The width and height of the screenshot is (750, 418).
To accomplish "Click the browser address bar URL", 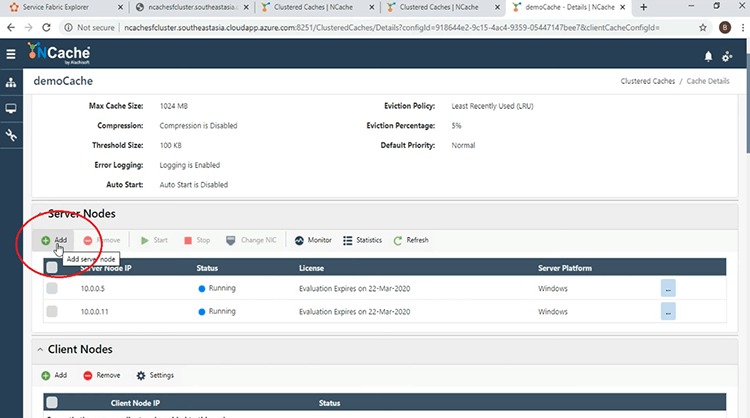I will point(392,28).
